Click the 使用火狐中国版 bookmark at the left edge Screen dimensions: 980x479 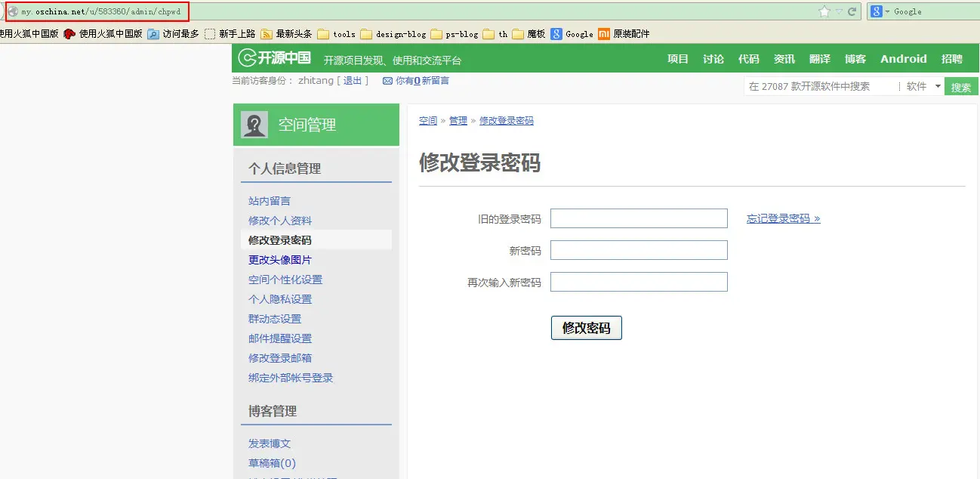[29, 34]
